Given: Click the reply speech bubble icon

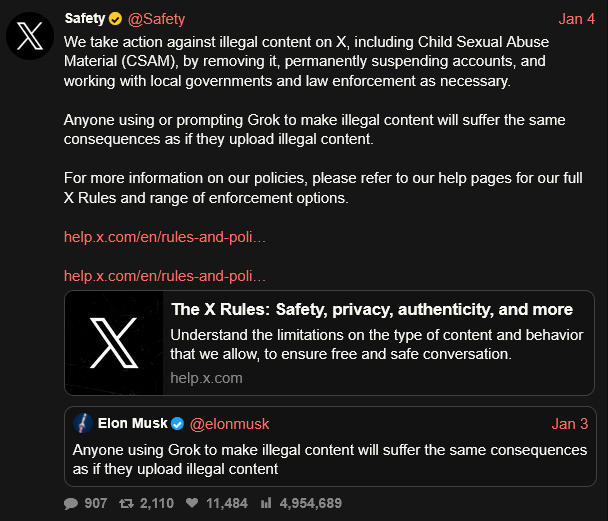Looking at the screenshot, I should coord(71,503).
